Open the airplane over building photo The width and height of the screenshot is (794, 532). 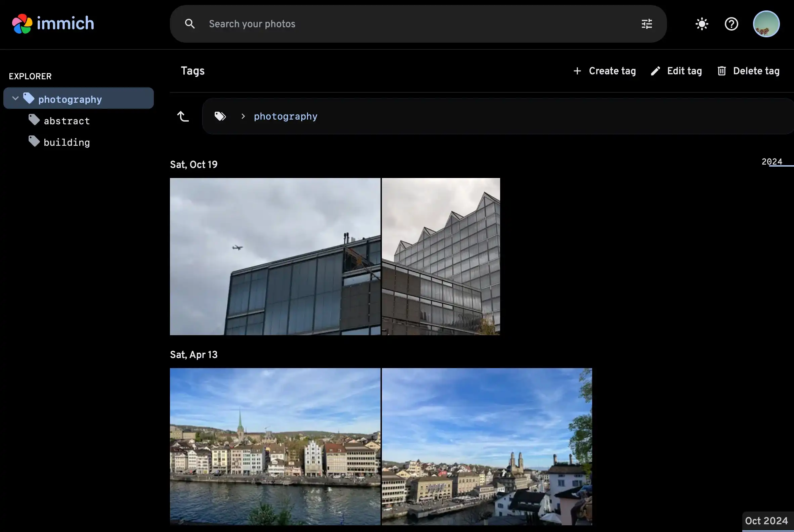click(x=275, y=257)
